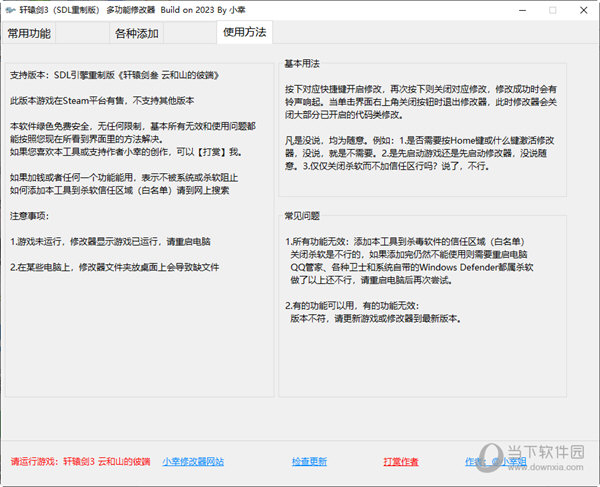Image resolution: width=600 pixels, height=487 pixels.
Task: Select the 使用方法 tab
Action: click(x=245, y=32)
